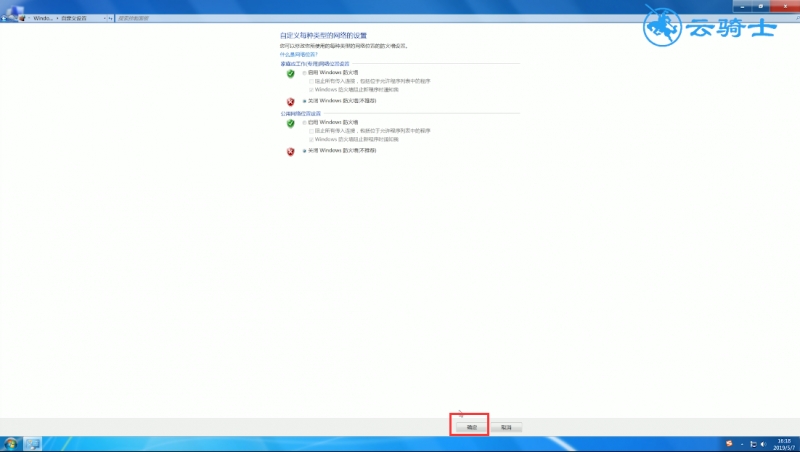Check block all incoming connections for home/work network
This screenshot has width=800, height=452.
311,81
